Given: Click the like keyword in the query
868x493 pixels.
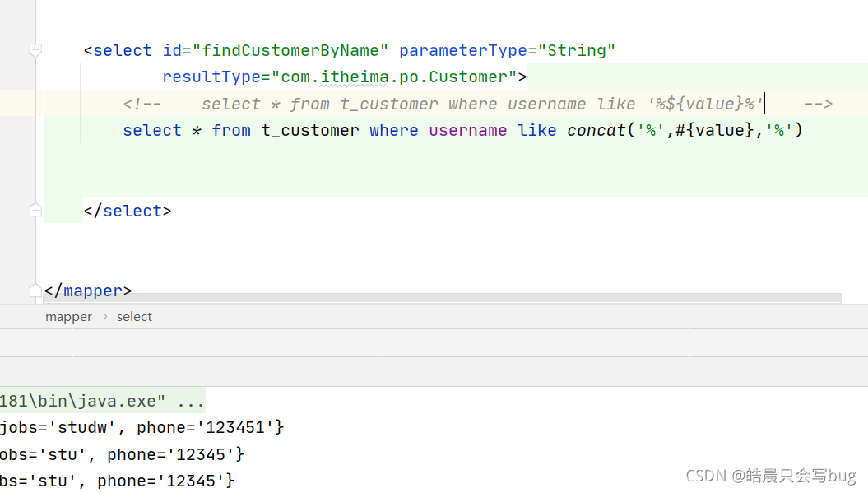Looking at the screenshot, I should click(x=536, y=130).
